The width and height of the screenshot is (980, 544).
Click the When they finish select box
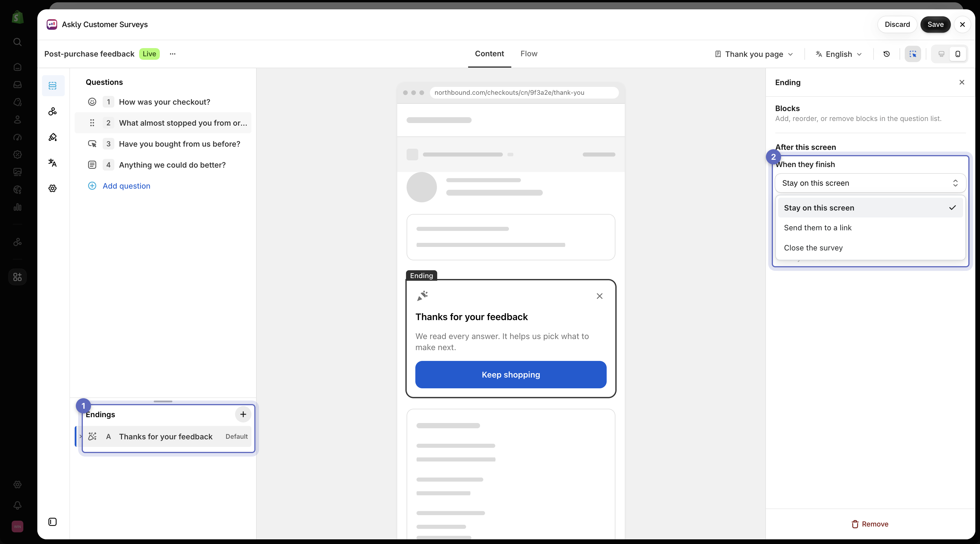(870, 183)
